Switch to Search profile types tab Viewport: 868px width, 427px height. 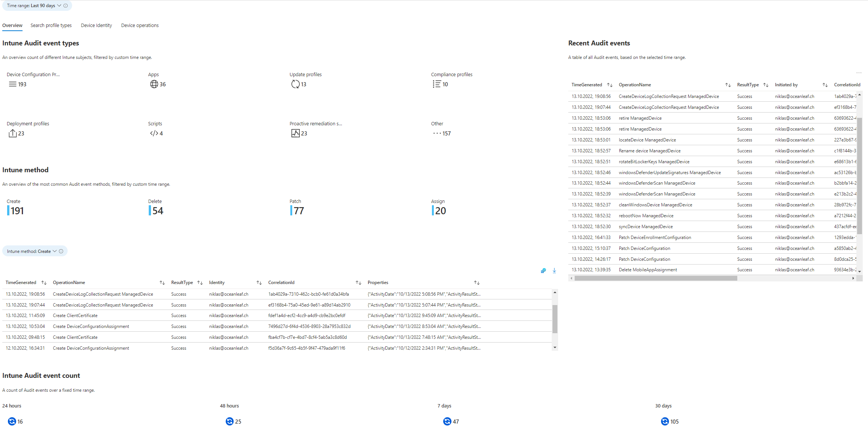pos(51,26)
